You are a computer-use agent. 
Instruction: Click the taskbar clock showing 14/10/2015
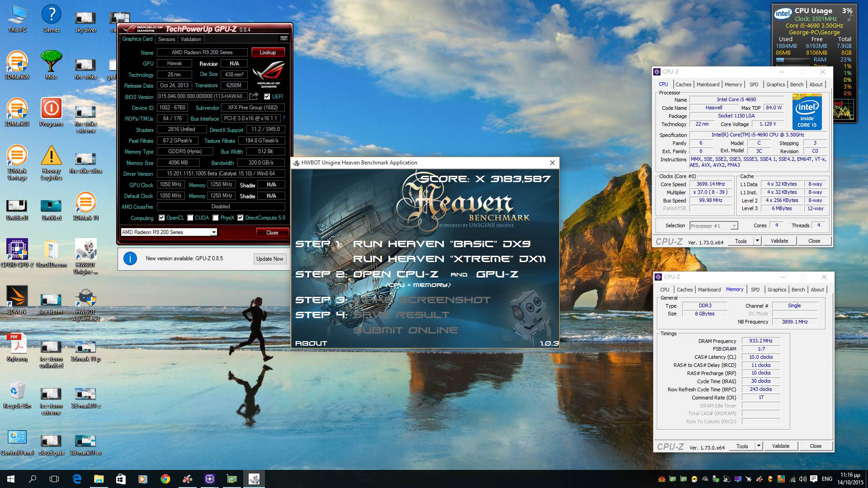(850, 479)
